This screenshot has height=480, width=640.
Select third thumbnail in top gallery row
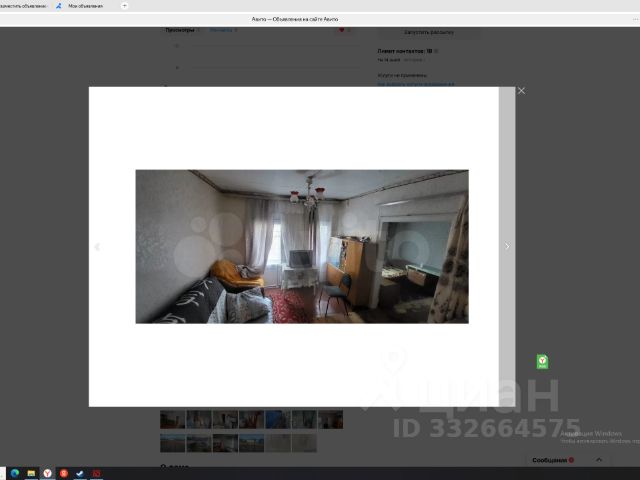coord(225,420)
